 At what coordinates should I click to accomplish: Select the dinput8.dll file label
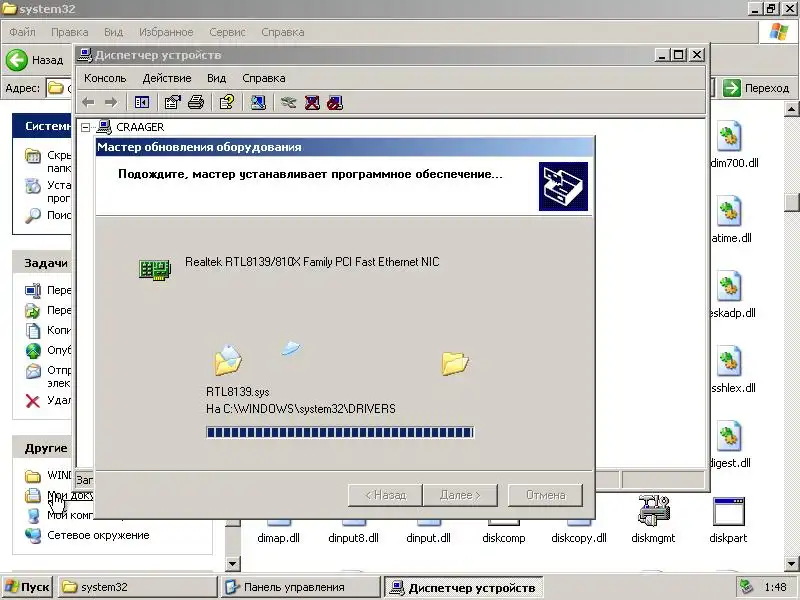pyautogui.click(x=353, y=538)
